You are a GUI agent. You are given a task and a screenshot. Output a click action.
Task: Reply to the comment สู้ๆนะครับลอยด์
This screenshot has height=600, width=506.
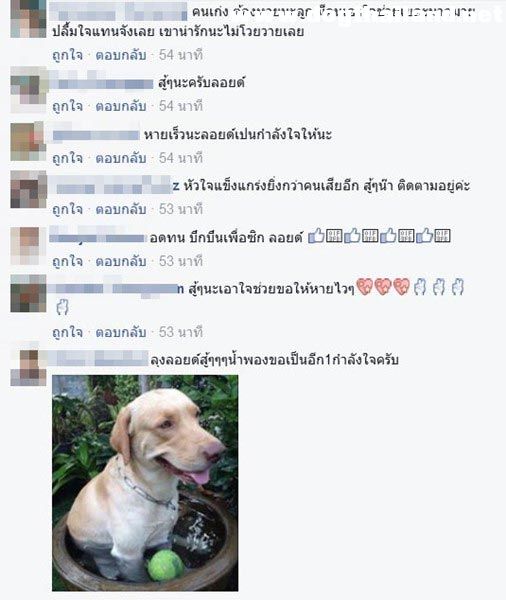click(121, 106)
